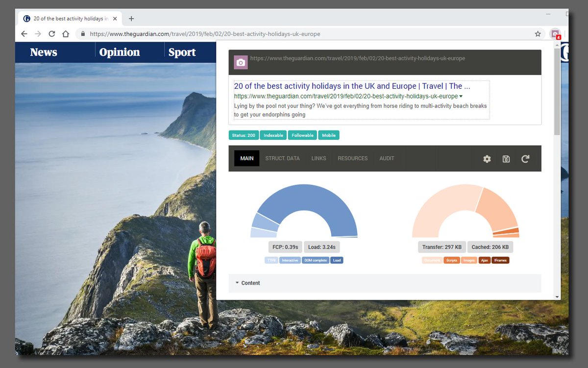Toggle the Scripts legend chip
Viewport: 588px width, 368px height.
[x=452, y=260]
